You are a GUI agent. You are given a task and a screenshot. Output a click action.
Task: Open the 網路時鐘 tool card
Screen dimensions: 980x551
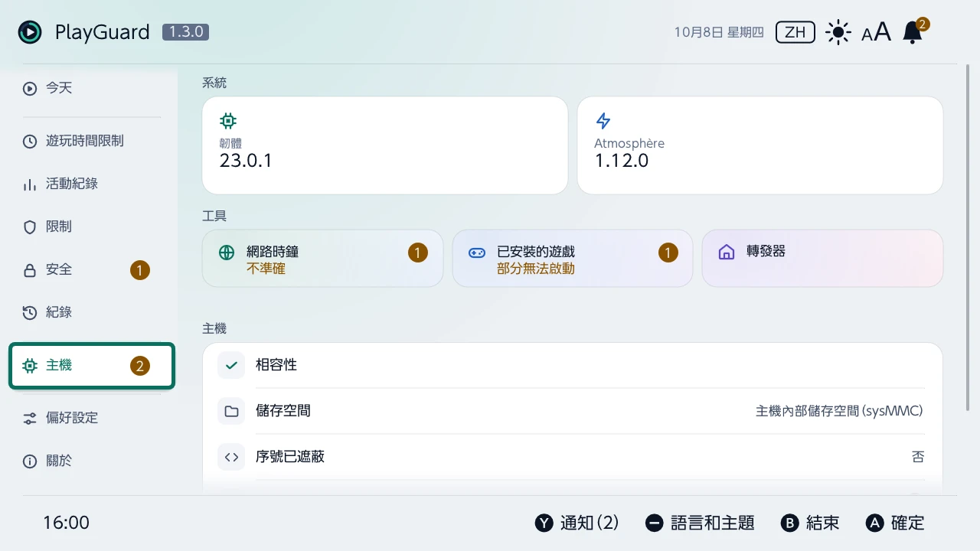[x=322, y=259]
